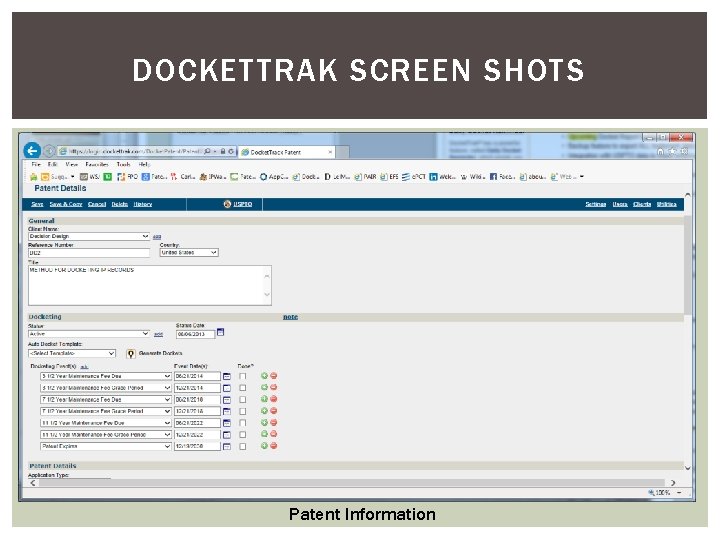Check Done for 7 1/2 Year Maintenance Fee Due

pyautogui.click(x=243, y=400)
